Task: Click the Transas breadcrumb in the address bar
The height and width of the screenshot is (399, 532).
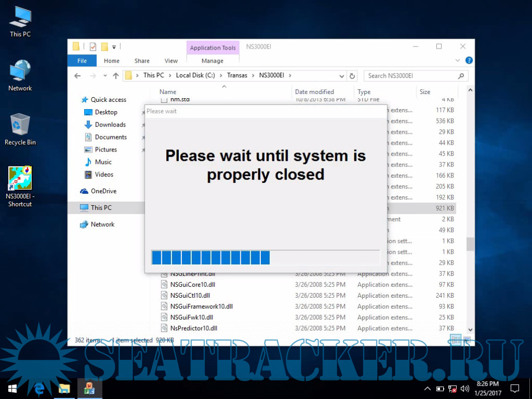Action: coord(237,76)
